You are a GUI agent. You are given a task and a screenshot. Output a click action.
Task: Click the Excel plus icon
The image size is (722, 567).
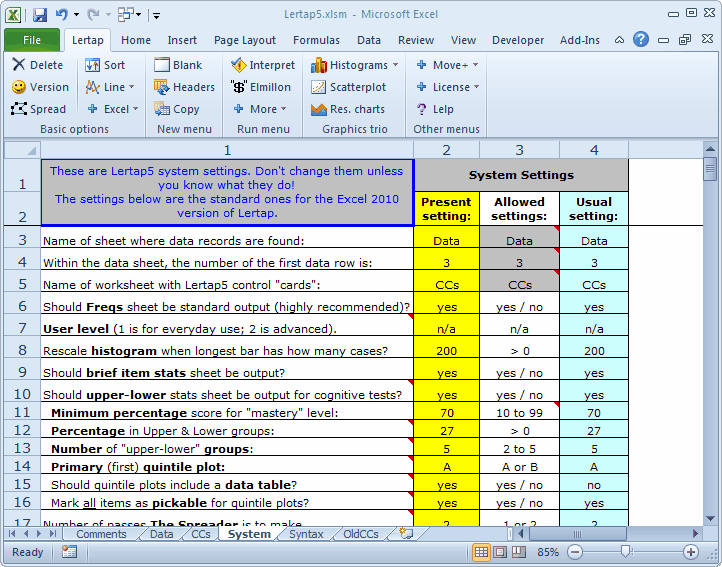pyautogui.click(x=93, y=109)
